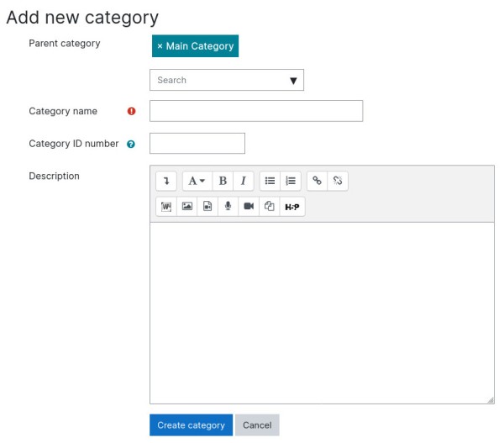
Task: Click the Create category button
Action: click(191, 425)
